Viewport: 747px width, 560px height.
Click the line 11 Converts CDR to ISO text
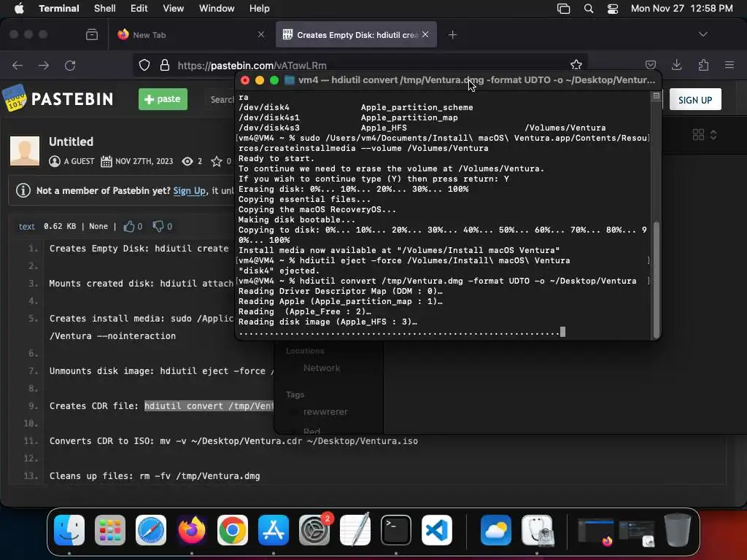coord(233,441)
